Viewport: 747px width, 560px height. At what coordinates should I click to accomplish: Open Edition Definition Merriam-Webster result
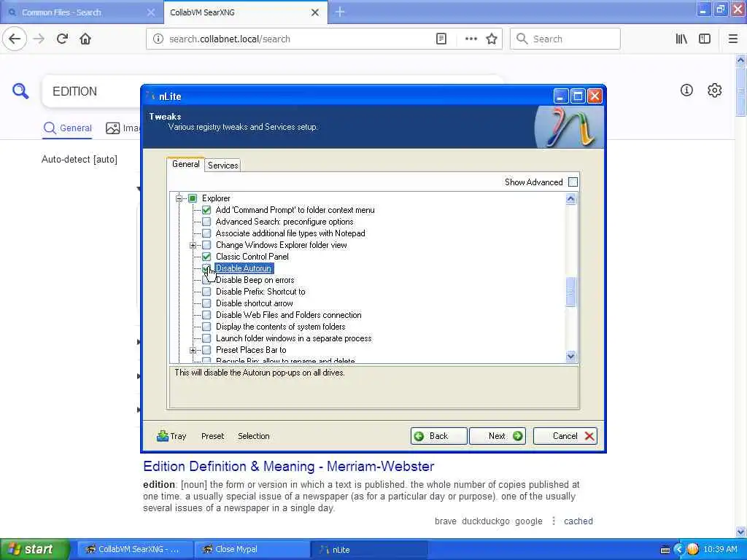tap(289, 466)
